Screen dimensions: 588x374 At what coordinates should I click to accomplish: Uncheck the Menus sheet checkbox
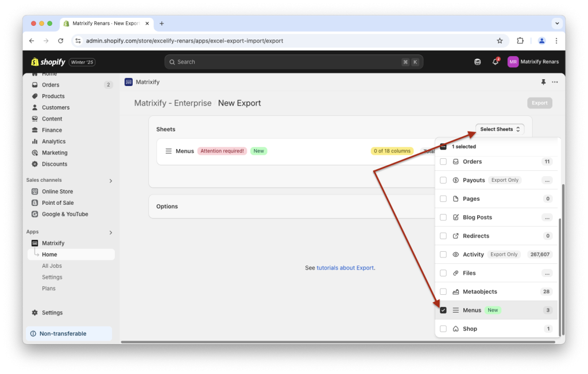[x=443, y=310]
